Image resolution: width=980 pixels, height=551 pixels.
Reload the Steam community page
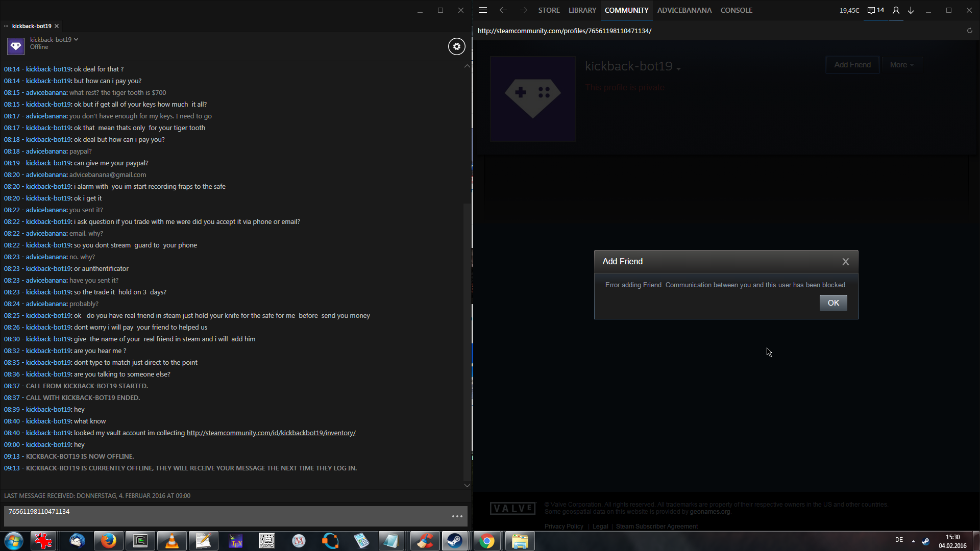970,31
